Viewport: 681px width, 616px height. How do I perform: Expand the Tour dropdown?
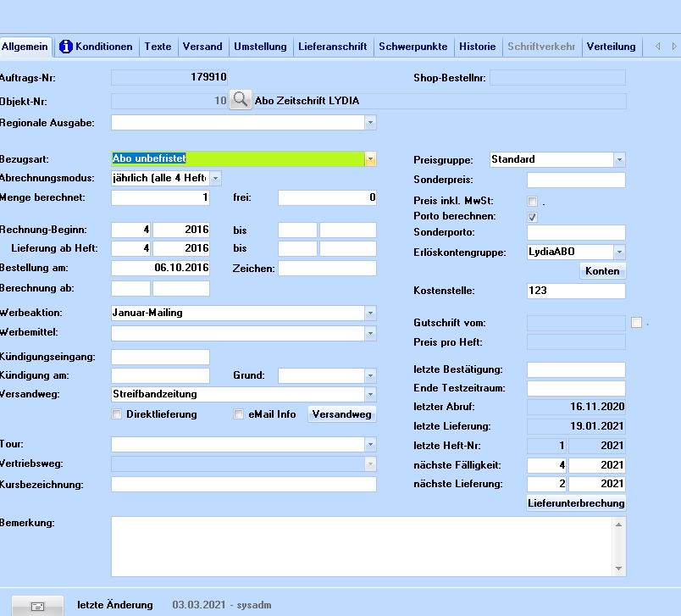[370, 444]
